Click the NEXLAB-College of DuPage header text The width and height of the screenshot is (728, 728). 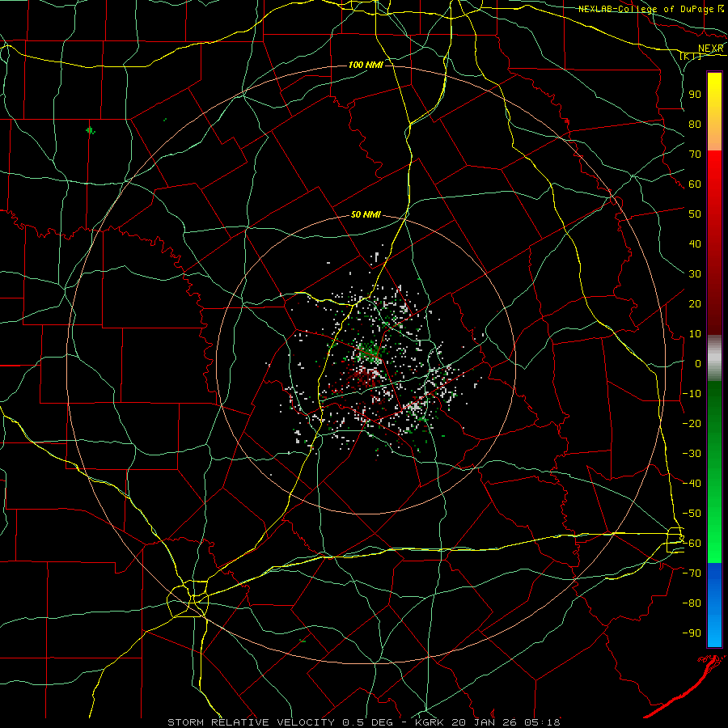point(645,9)
